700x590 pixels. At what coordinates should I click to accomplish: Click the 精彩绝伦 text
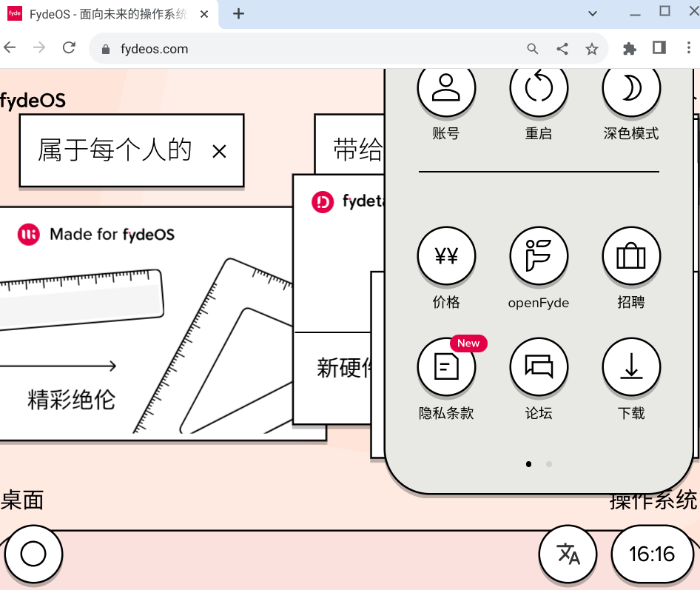[72, 400]
